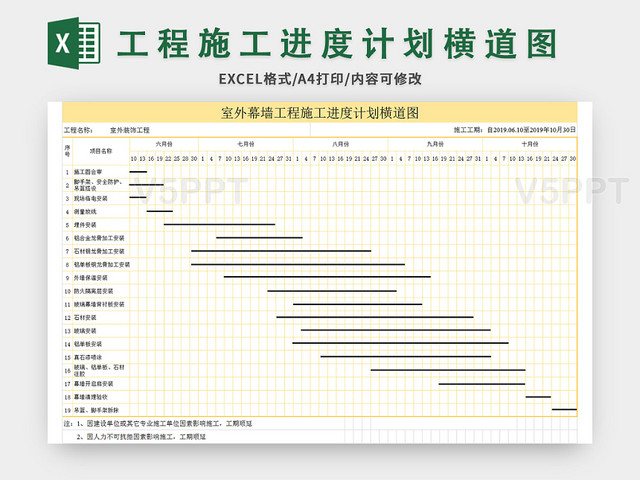Select row 18 task 幕墙清理验收
This screenshot has width=640, height=480.
pyautogui.click(x=91, y=397)
